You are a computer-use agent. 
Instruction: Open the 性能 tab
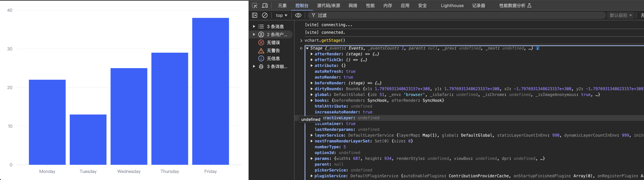point(370,5)
